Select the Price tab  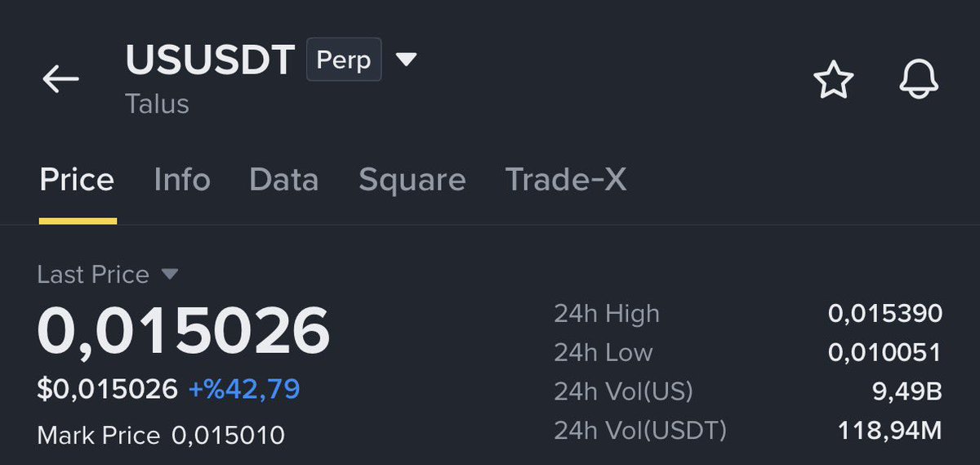77,180
